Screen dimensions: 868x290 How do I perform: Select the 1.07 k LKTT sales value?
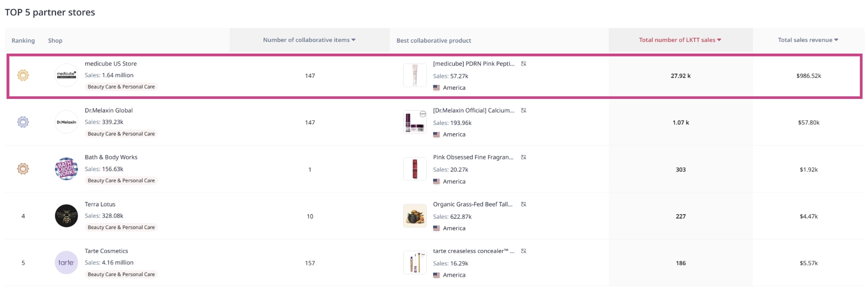click(x=680, y=123)
